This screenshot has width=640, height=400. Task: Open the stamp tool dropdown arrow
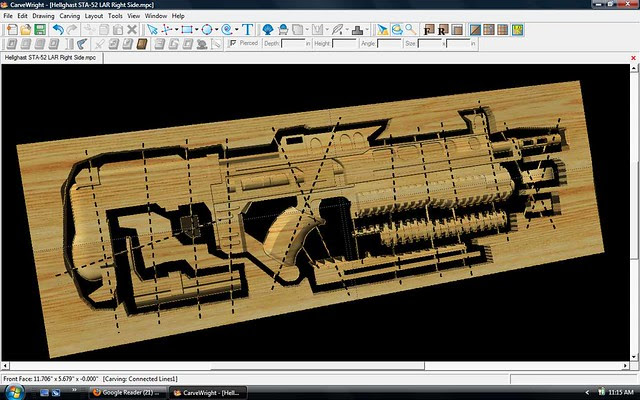367,29
